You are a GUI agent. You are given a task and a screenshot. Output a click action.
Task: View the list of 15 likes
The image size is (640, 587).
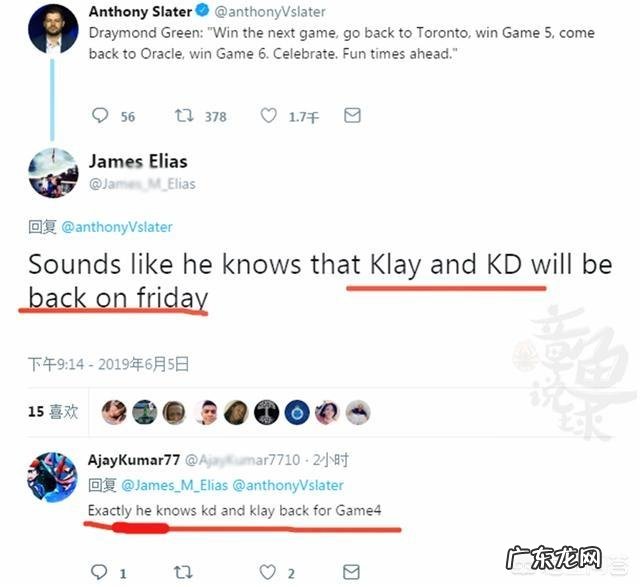click(53, 412)
